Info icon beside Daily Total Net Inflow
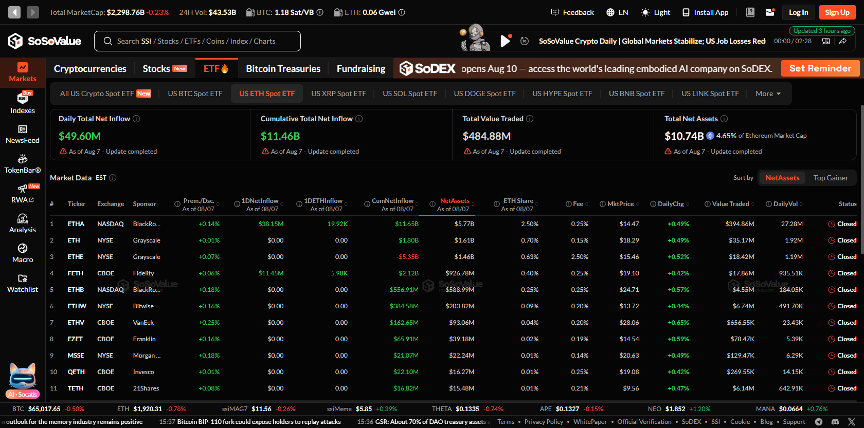Screen dimensions: 864x428 pyautogui.click(x=136, y=118)
